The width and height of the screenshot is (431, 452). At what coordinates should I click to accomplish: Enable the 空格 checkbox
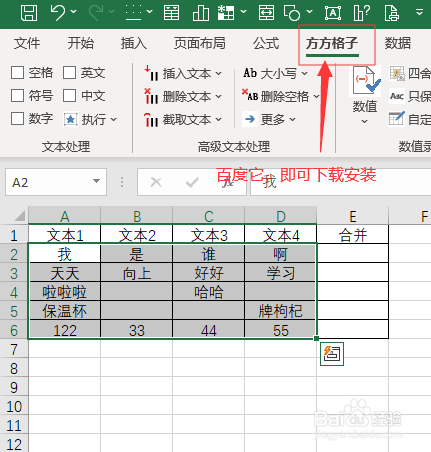coord(17,72)
